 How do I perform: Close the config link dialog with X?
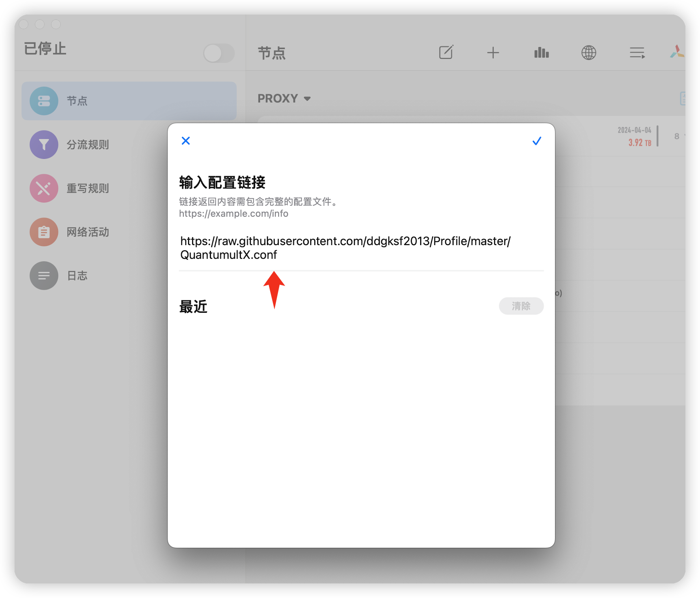click(186, 141)
